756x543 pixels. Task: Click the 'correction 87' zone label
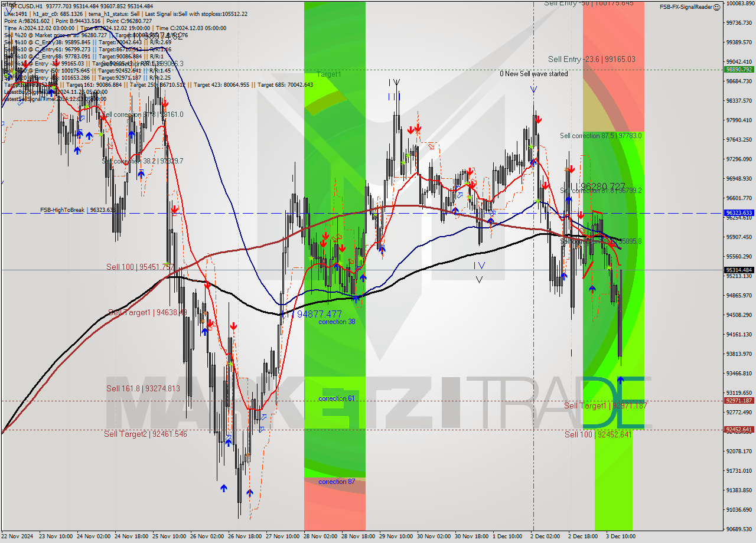pyautogui.click(x=337, y=482)
